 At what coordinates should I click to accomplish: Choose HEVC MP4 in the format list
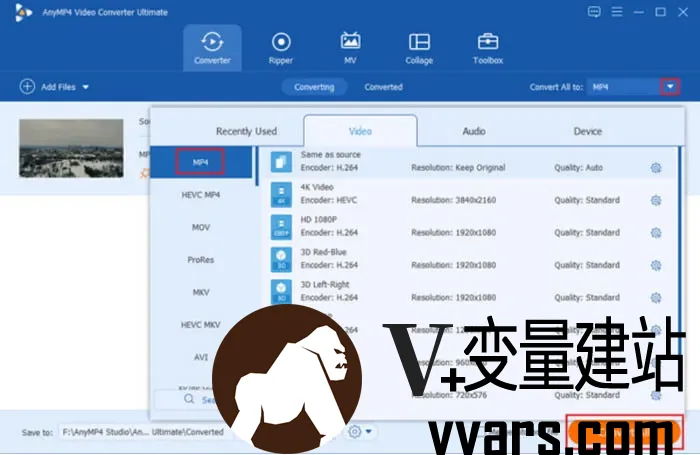coord(201,195)
